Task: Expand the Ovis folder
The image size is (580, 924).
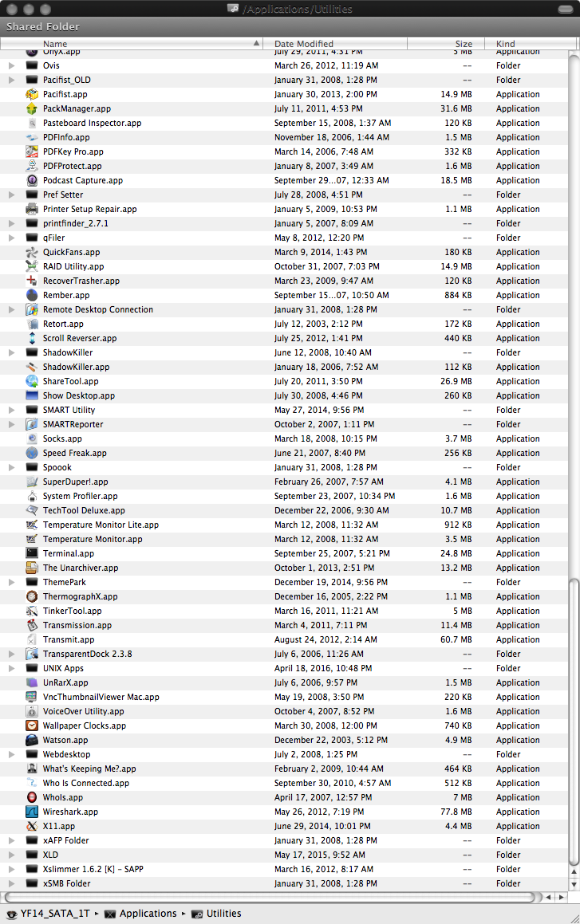Action: pos(12,65)
